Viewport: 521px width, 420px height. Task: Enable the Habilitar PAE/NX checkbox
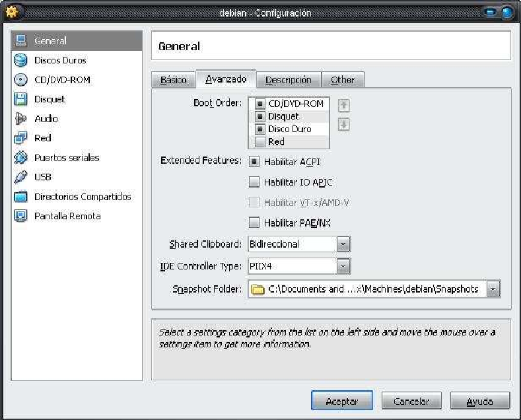(x=254, y=223)
